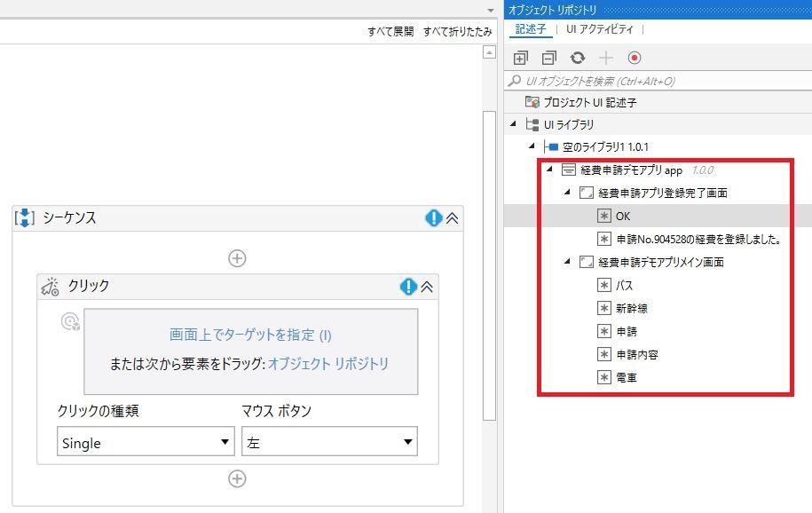Image resolution: width=812 pixels, height=513 pixels.
Task: Click element icon beside バス
Action: click(603, 285)
